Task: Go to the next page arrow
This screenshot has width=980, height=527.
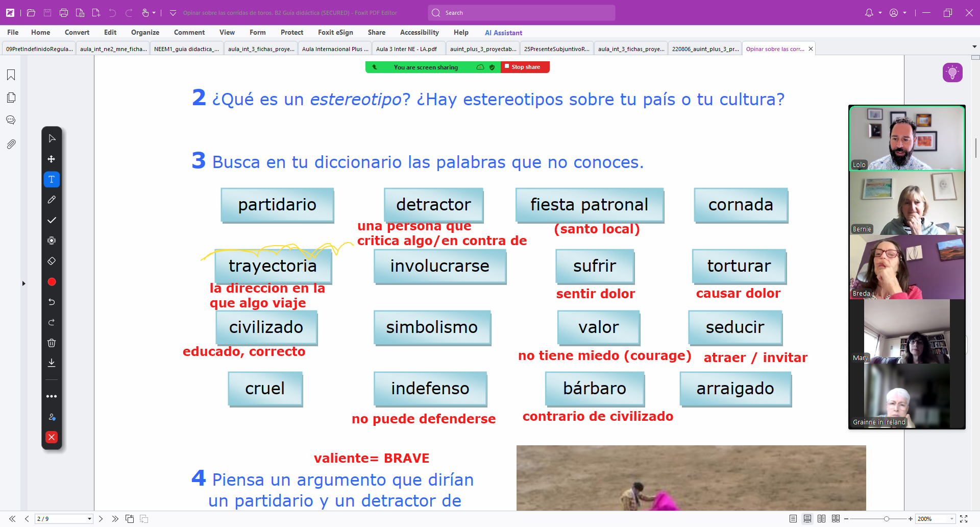Action: pyautogui.click(x=101, y=519)
